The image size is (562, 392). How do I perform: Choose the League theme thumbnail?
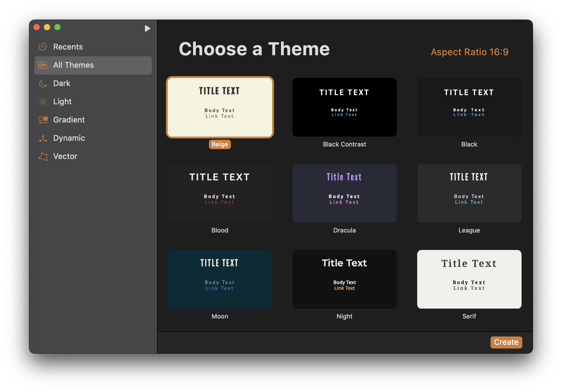coord(469,193)
